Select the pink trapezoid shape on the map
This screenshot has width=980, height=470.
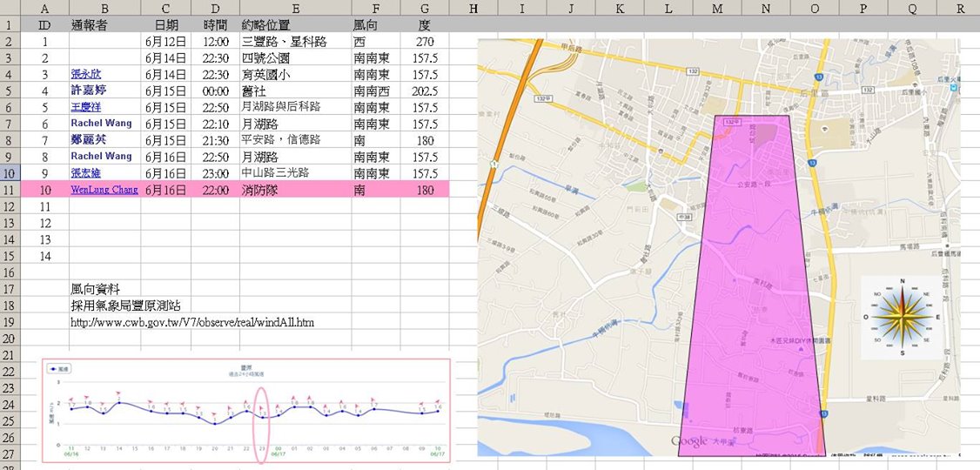coord(751,285)
